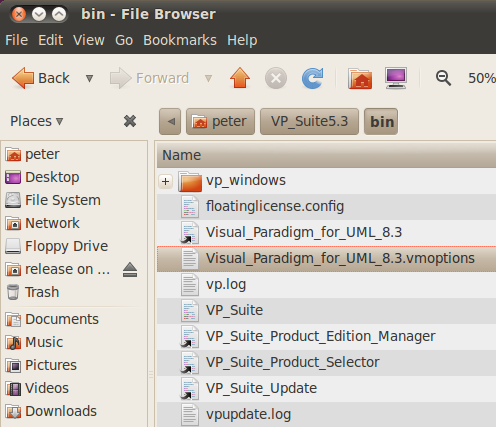Click the Back arrow icon
The image size is (496, 427).
23,78
